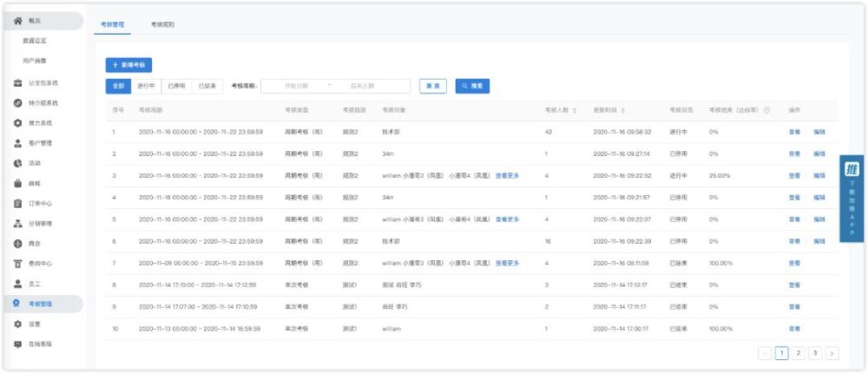Click the help icon beside 考核结果 header
868x373 pixels.
pos(766,110)
